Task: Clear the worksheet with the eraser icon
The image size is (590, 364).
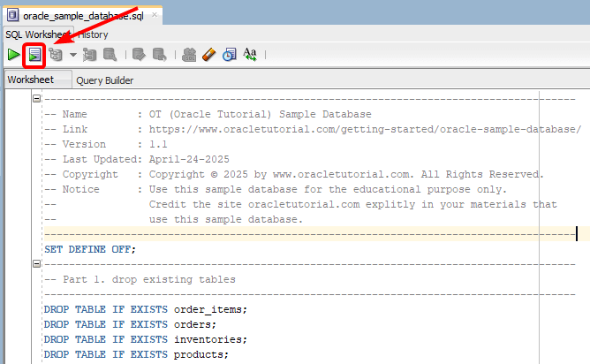Action: click(209, 55)
